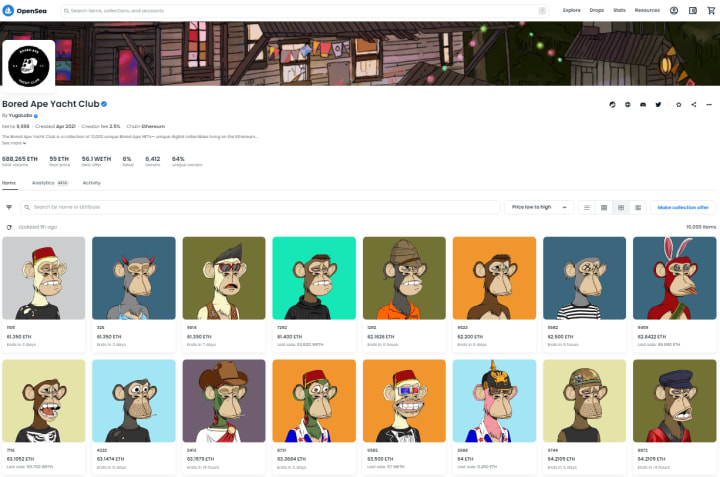Click the 63.1474 ETH price text
The width and height of the screenshot is (720, 477).
pyautogui.click(x=110, y=459)
